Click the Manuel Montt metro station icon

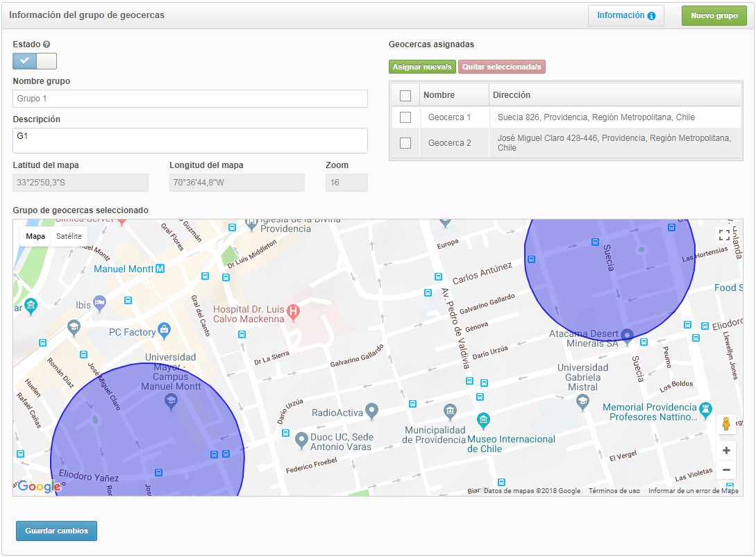point(160,269)
